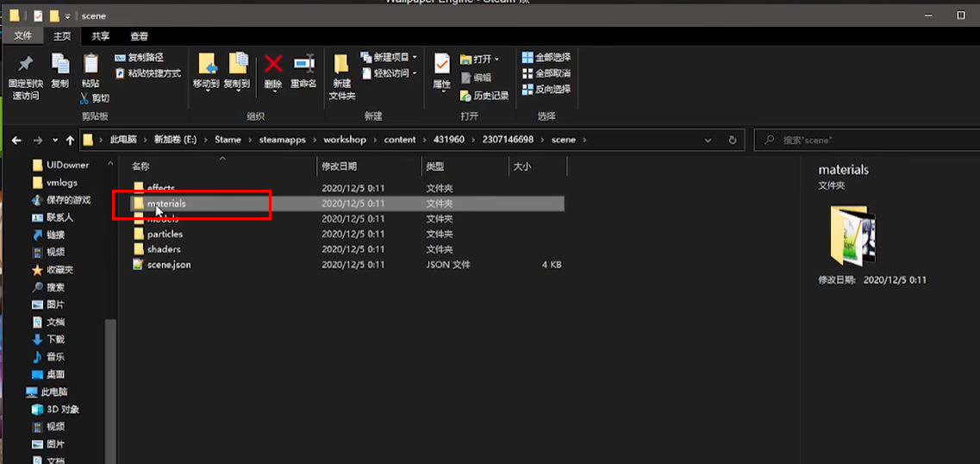Viewport: 980px width, 464px height.
Task: Click 全部取消 (Select none)
Action: point(546,73)
